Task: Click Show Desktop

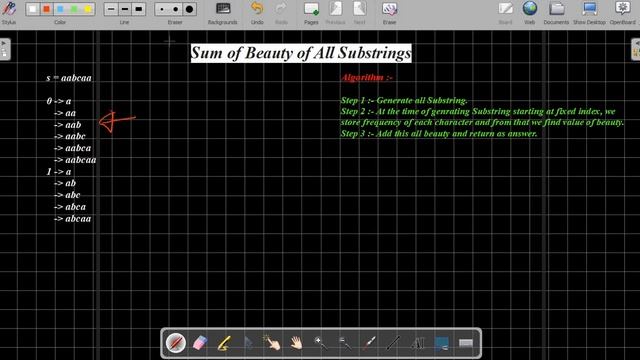Action: click(x=589, y=12)
